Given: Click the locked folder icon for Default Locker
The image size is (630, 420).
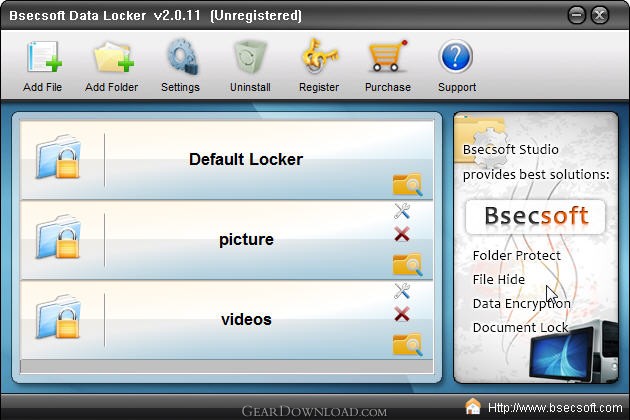Looking at the screenshot, I should (58, 157).
